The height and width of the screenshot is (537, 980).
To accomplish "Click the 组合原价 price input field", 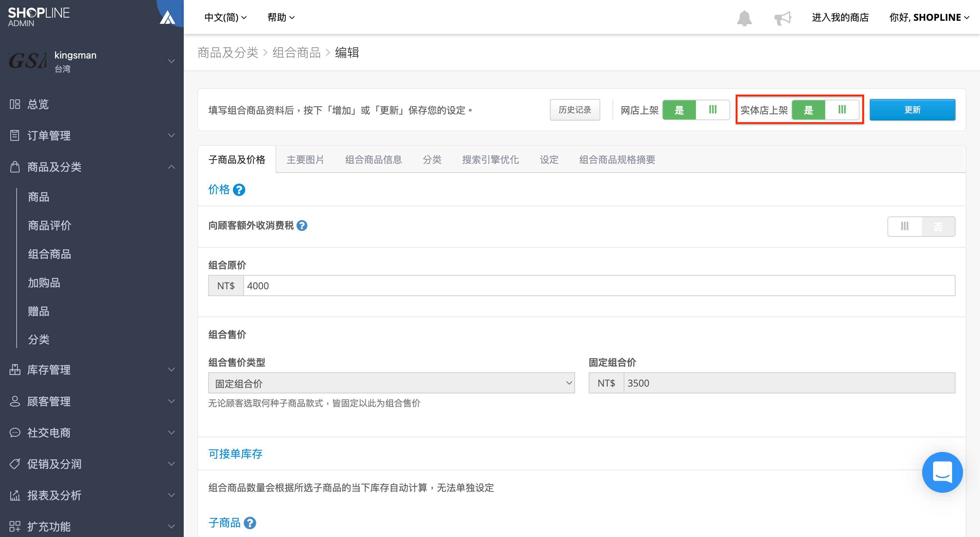I will point(599,286).
